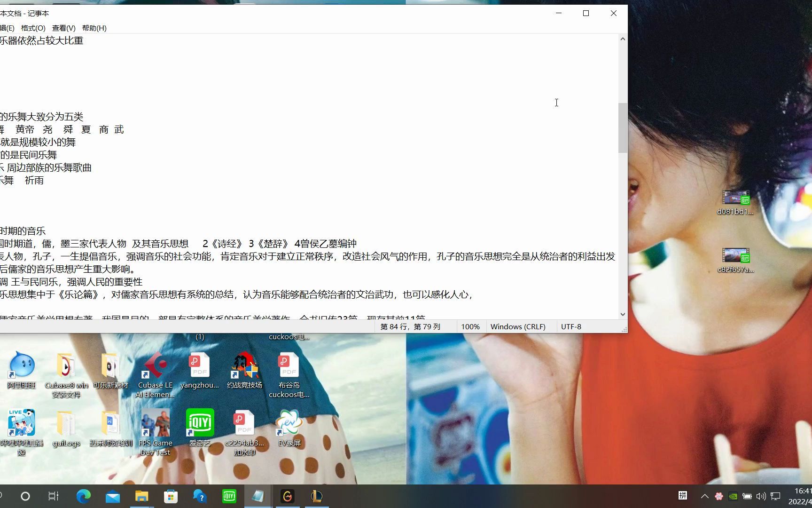Screen dimensions: 812x508
Task: Open Task View on taskbar
Action: coord(54,496)
